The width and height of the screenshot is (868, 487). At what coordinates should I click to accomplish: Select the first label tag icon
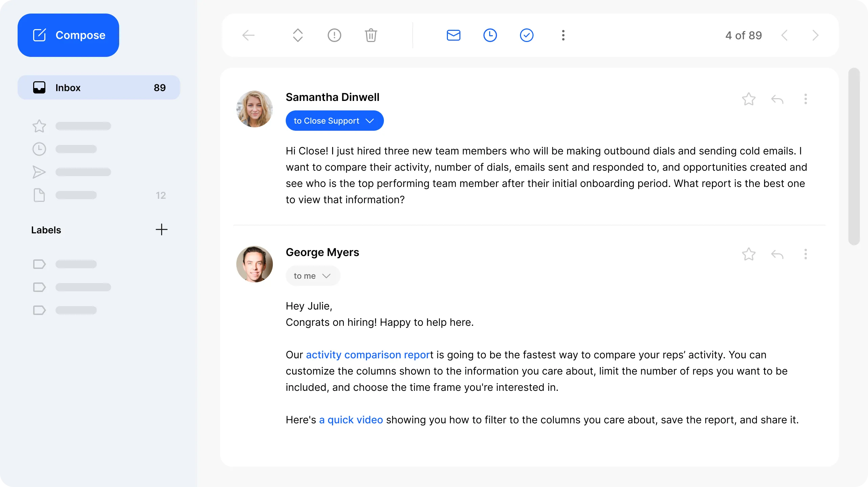39,264
